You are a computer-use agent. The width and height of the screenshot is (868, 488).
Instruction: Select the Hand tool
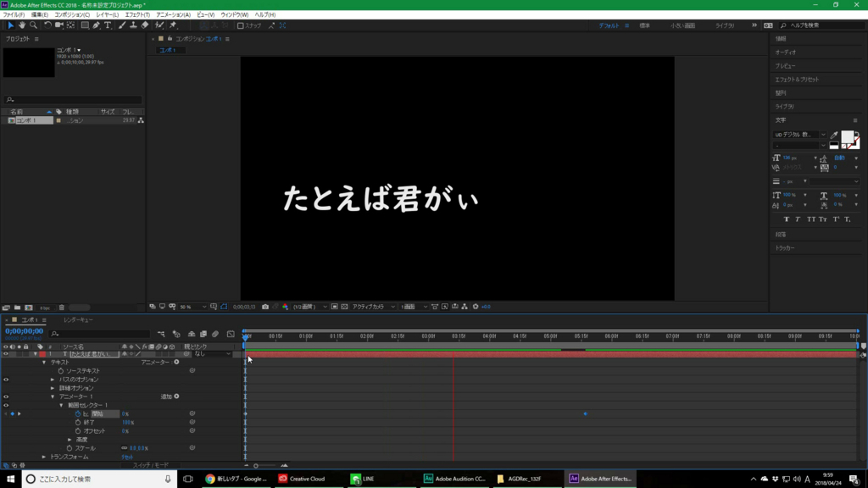coord(21,25)
